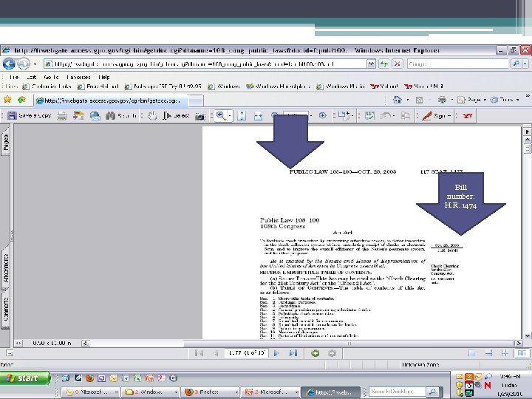Select Single Page layout view
Viewport: 532px width, 399px height.
tap(472, 353)
